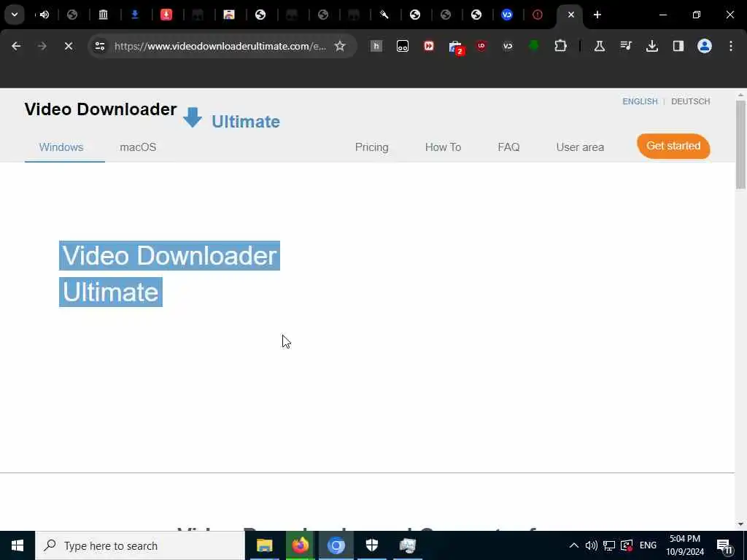
Task: Open the tab with blue download arrow icon
Action: [135, 15]
